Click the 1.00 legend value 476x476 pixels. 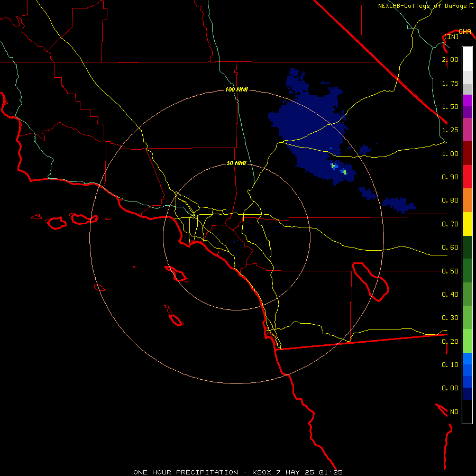point(450,153)
